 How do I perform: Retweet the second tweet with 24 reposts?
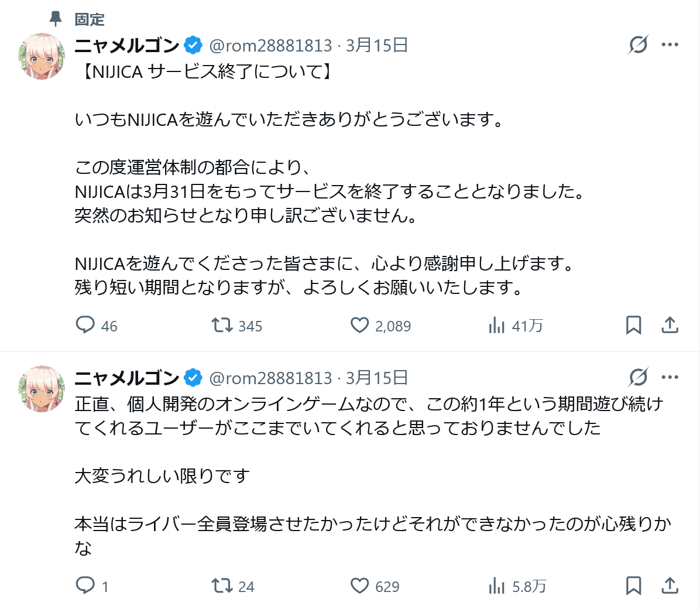[222, 586]
